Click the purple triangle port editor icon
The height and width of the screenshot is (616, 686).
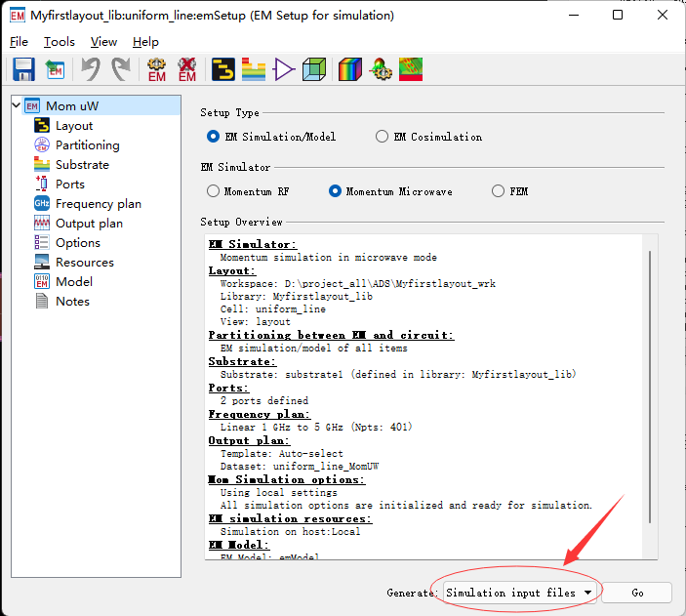click(x=284, y=69)
